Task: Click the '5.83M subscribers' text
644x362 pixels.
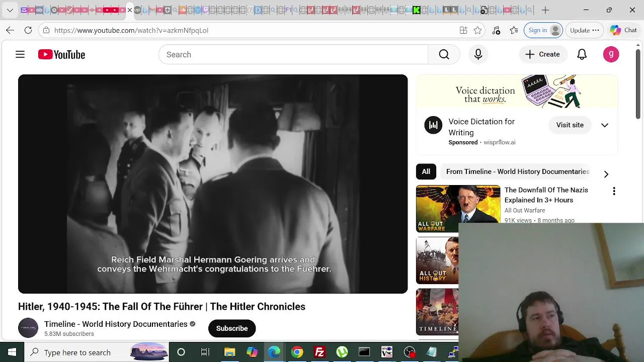Action: tap(69, 334)
